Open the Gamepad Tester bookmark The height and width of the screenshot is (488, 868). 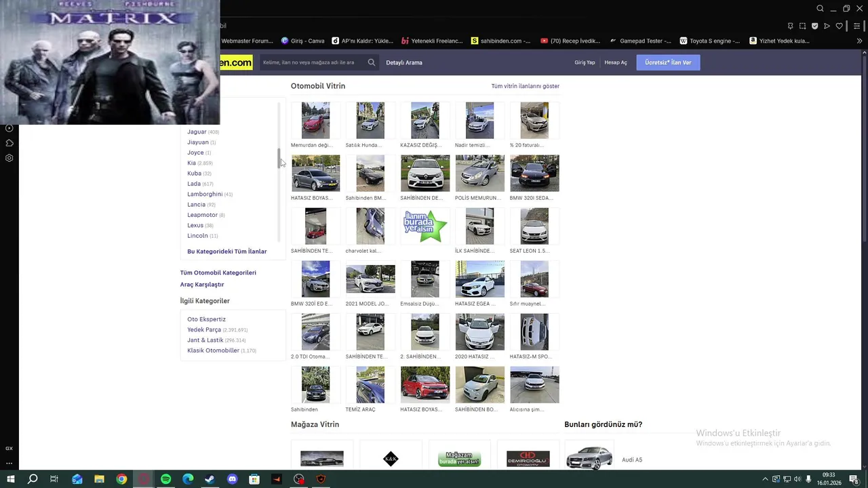coord(640,41)
